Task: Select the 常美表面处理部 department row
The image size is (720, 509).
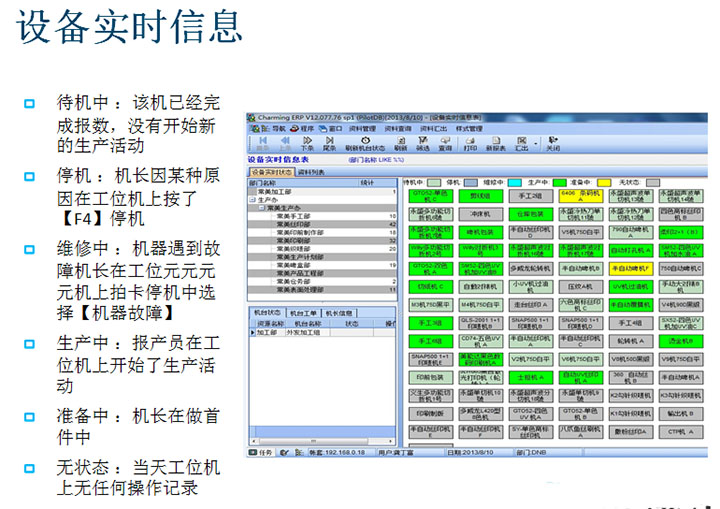Action: tap(322, 290)
